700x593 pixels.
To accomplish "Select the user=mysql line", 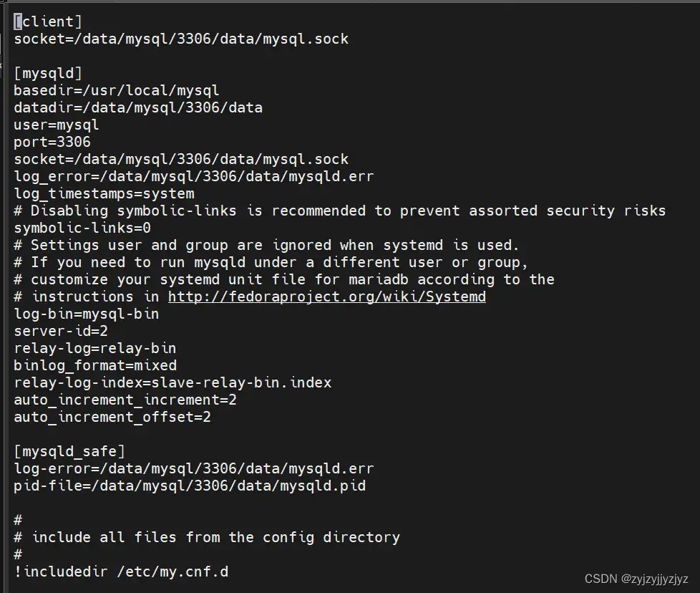I will (56, 125).
